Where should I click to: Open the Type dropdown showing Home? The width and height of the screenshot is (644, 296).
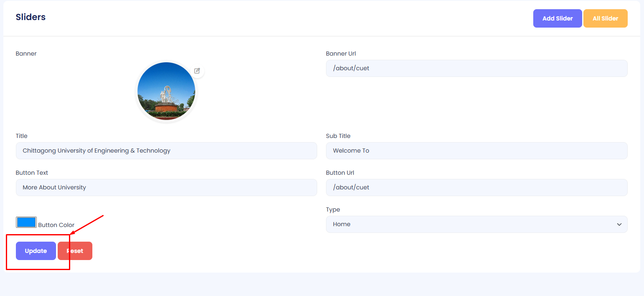[x=476, y=224]
